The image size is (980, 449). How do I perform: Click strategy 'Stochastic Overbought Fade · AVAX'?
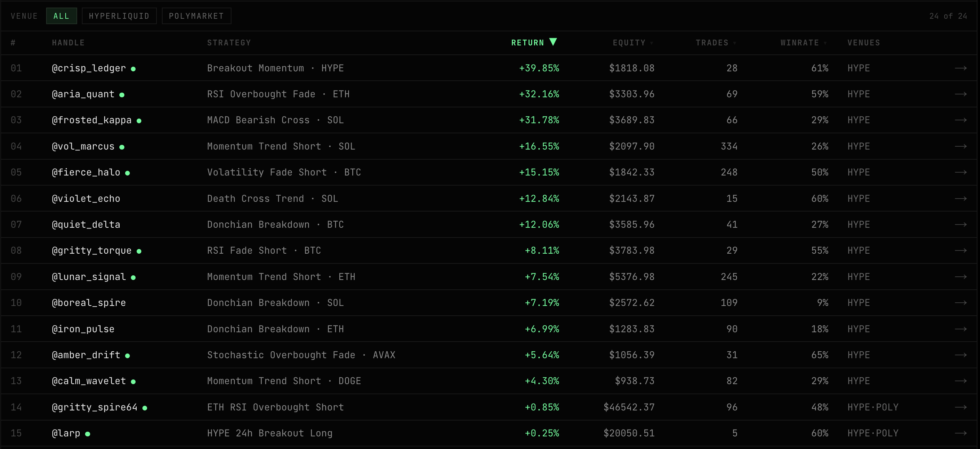click(x=301, y=355)
